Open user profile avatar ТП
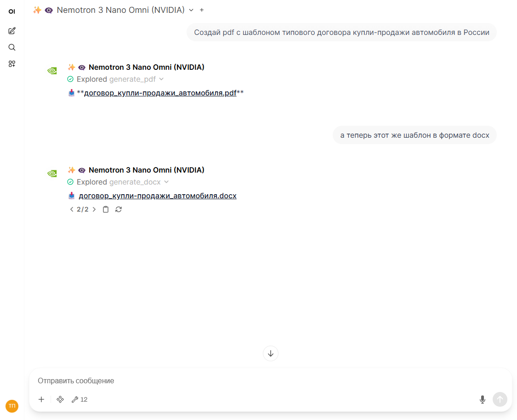 click(12, 406)
